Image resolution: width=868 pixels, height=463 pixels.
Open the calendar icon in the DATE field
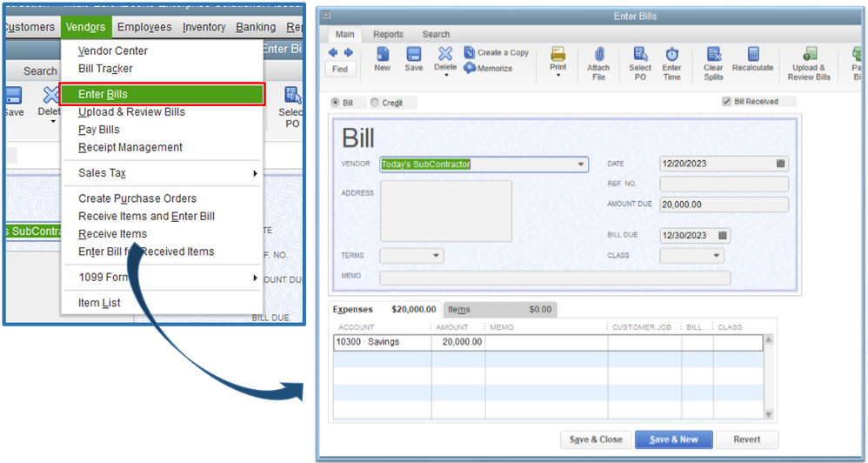pyautogui.click(x=780, y=164)
